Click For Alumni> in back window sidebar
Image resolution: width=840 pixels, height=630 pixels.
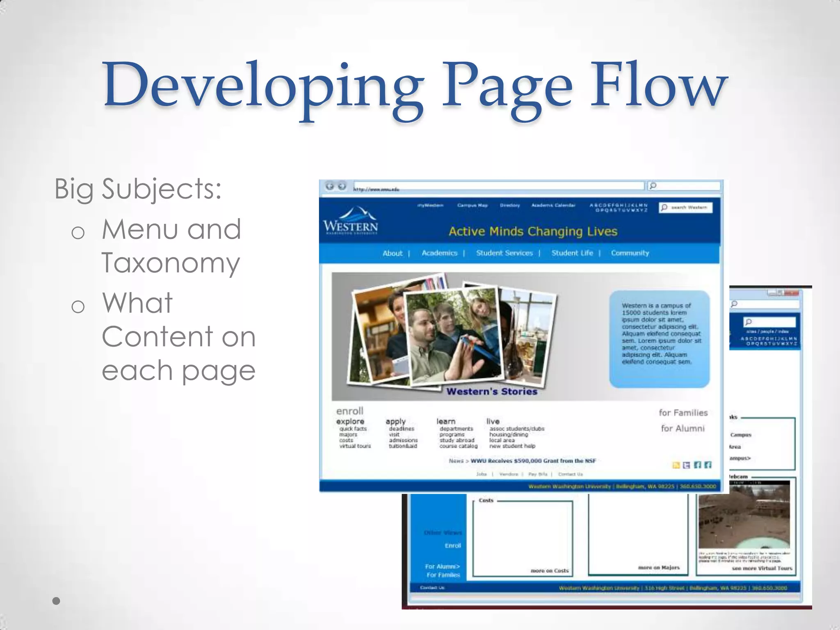pos(443,566)
